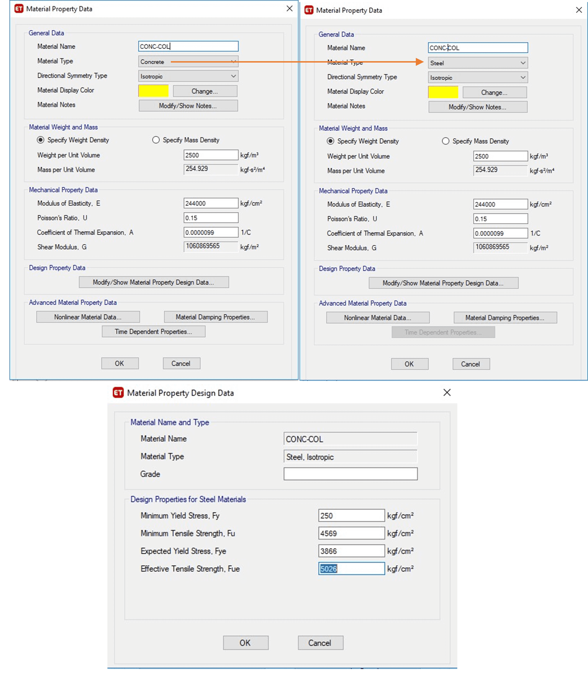Screen dimensions: 588x700
Task: Open Material Type dropdown showing Concrete
Action: (x=188, y=62)
